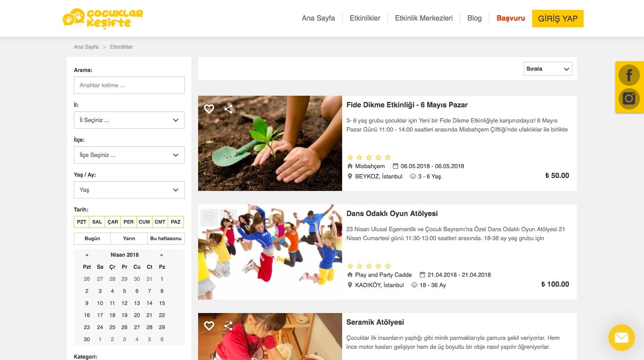The height and width of the screenshot is (360, 644).
Task: Select the Bu haftasonu date button
Action: coord(166,238)
